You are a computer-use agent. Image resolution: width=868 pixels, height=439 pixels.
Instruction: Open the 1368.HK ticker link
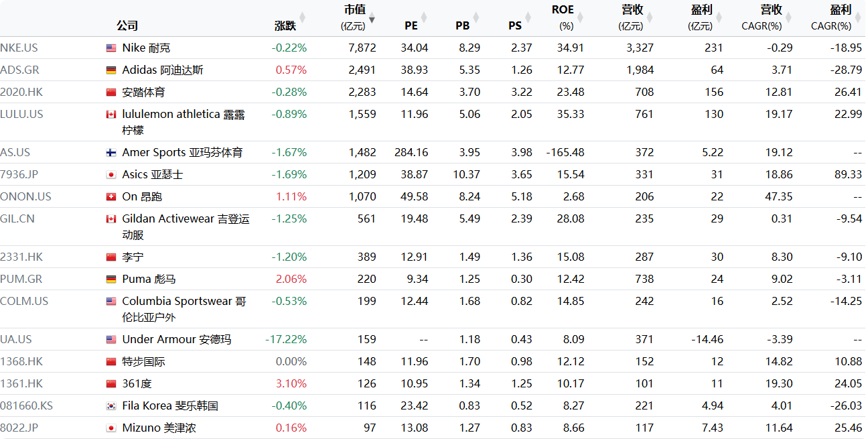click(x=21, y=362)
